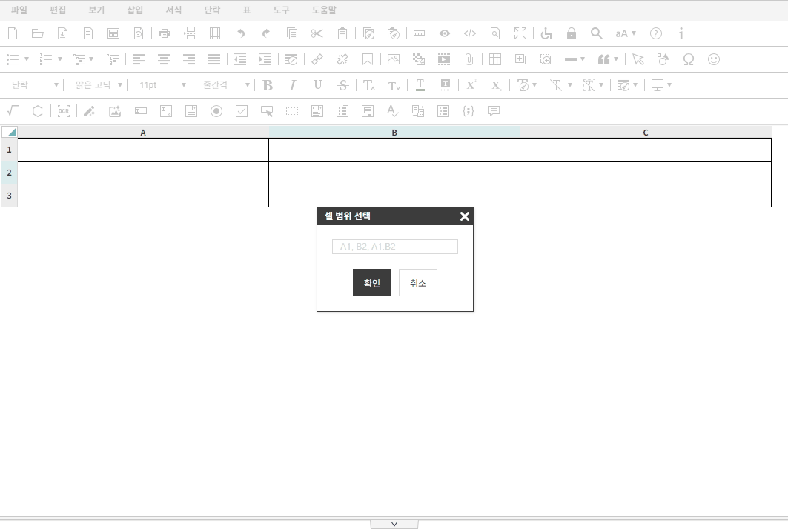
Task: Click the Omega special character icon
Action: [x=689, y=59]
